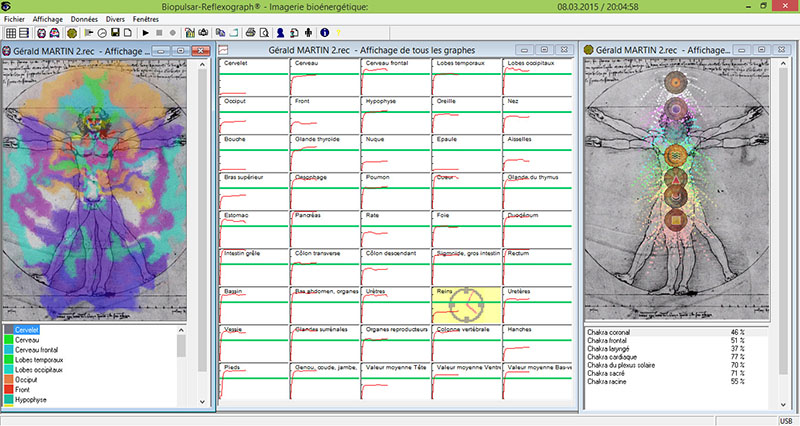Click the printer icon in toolbar

[250, 32]
